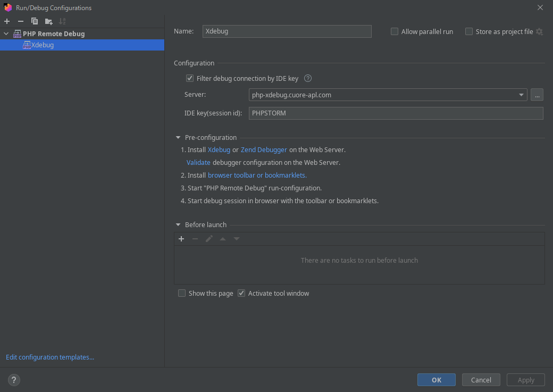
Task: Check the Show this page option
Action: click(182, 293)
